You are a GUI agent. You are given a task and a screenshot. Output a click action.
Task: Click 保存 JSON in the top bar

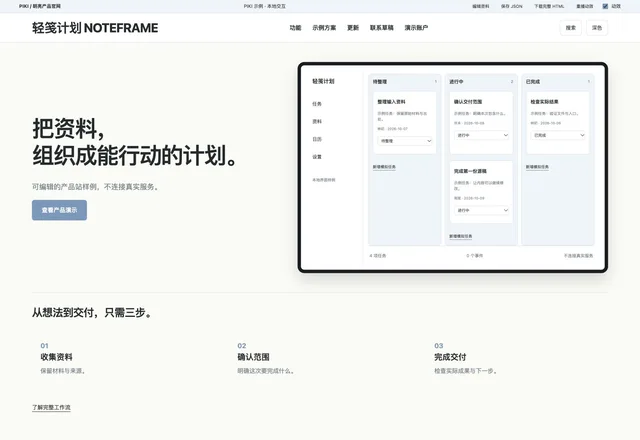pyautogui.click(x=511, y=6)
